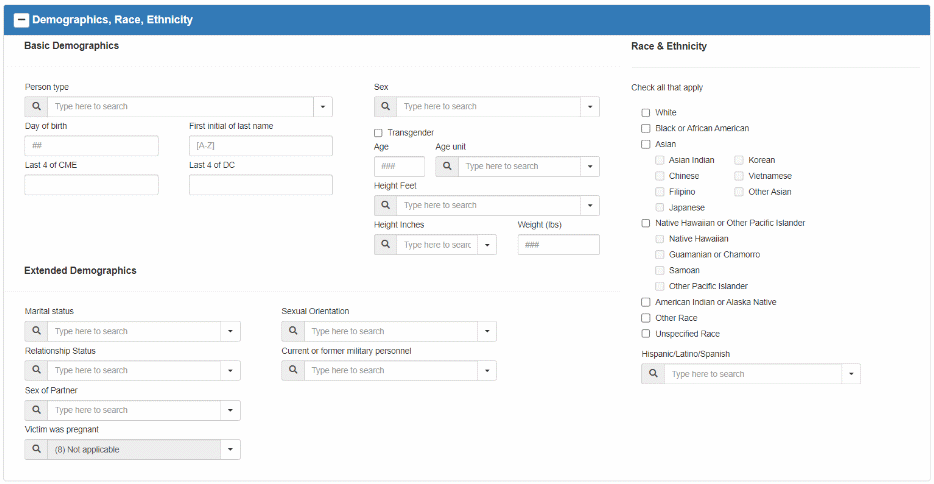Open the Relationship Status dropdown arrow
The width and height of the screenshot is (934, 484).
click(230, 370)
